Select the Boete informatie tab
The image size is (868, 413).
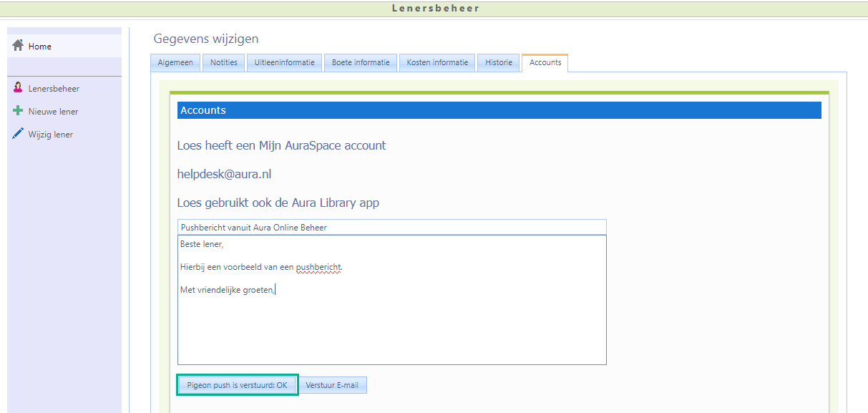pos(361,63)
